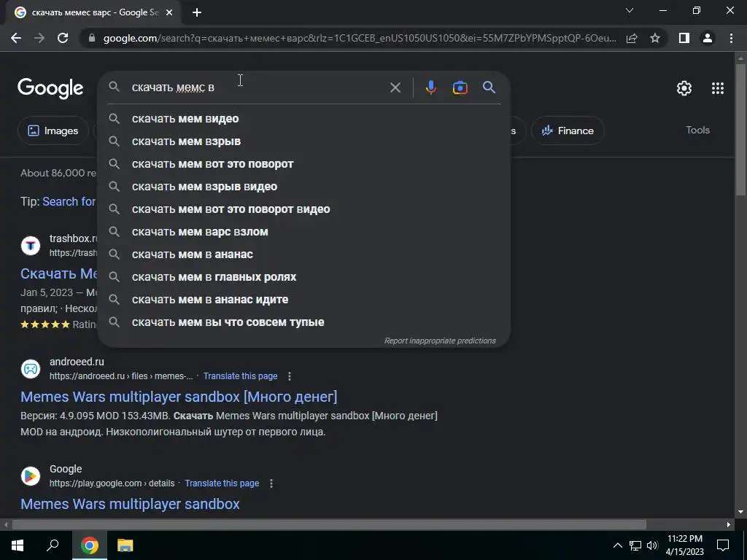Click the trashbox site favicon
Viewport: 747px width, 560px height.
[31, 246]
